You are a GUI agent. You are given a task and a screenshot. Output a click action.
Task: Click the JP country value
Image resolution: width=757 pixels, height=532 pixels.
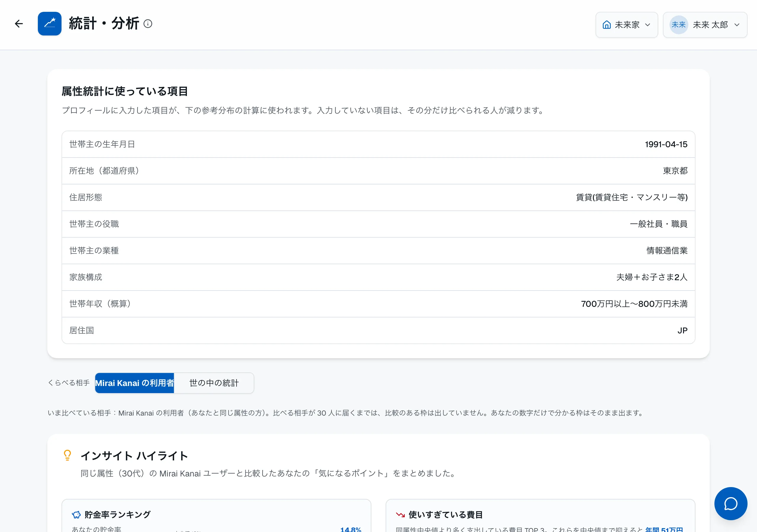[x=682, y=331]
